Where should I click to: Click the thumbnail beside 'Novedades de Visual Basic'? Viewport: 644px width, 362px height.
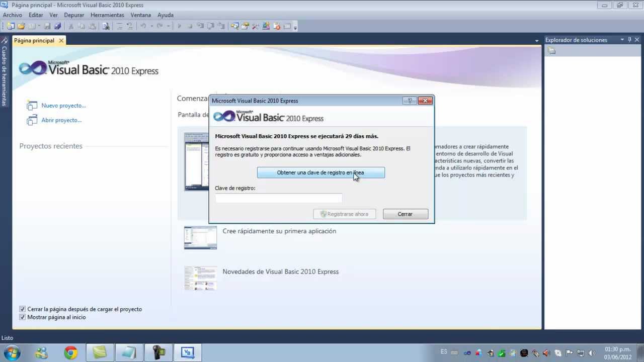point(200,278)
